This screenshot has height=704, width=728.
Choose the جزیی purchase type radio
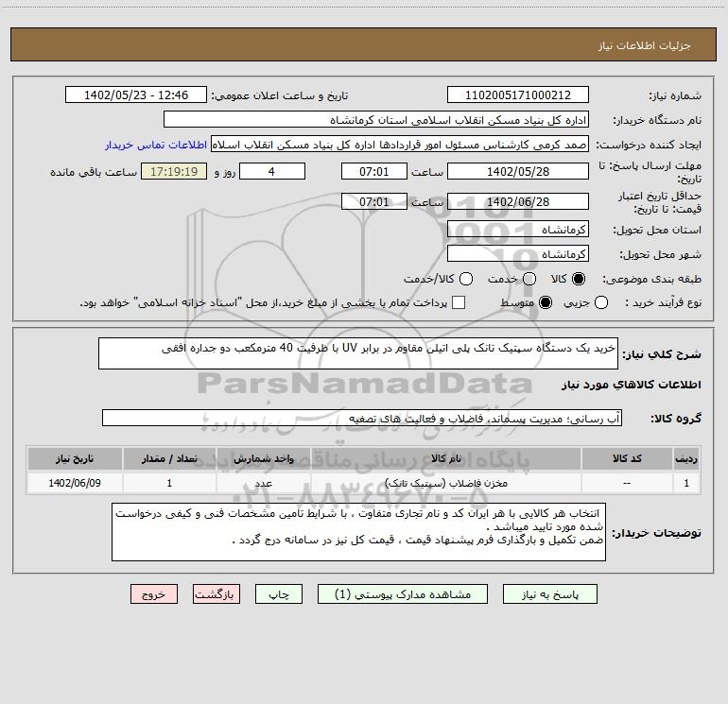click(x=601, y=302)
